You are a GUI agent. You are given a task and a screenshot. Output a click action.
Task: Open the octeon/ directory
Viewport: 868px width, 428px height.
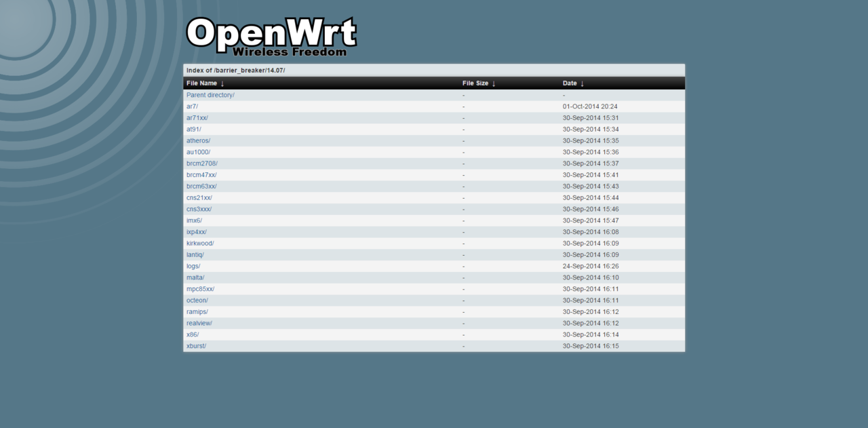(197, 300)
